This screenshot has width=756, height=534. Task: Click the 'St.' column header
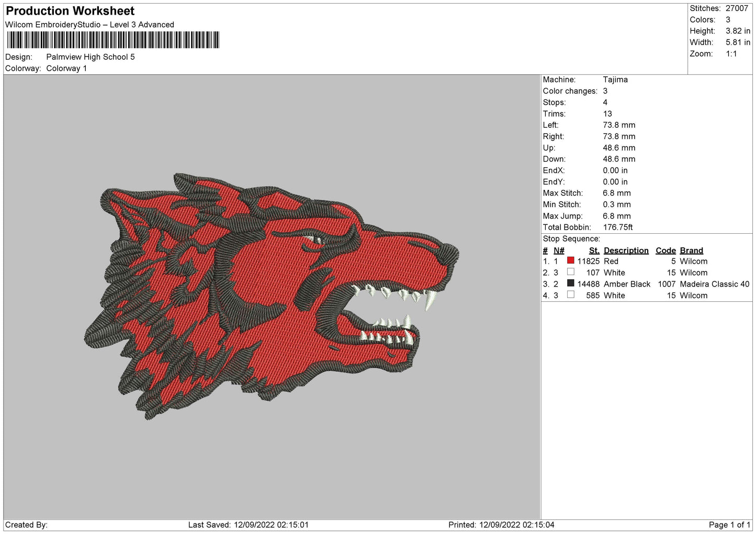(594, 251)
